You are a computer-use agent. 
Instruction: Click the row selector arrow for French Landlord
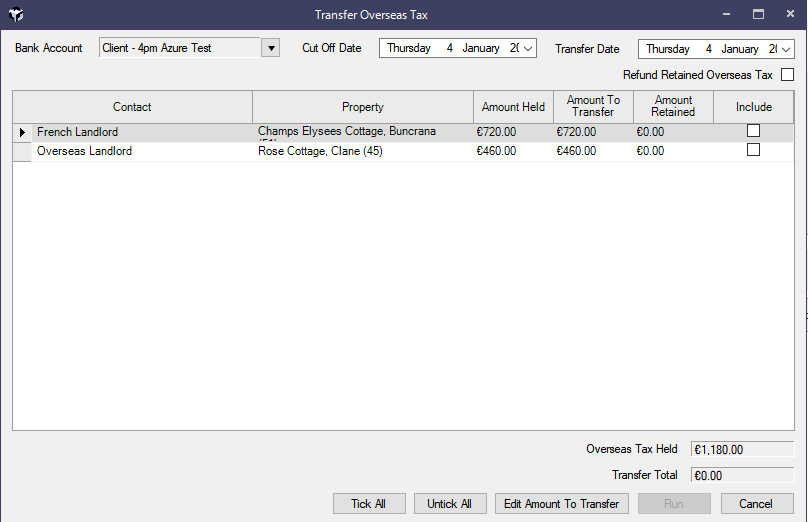coord(22,132)
